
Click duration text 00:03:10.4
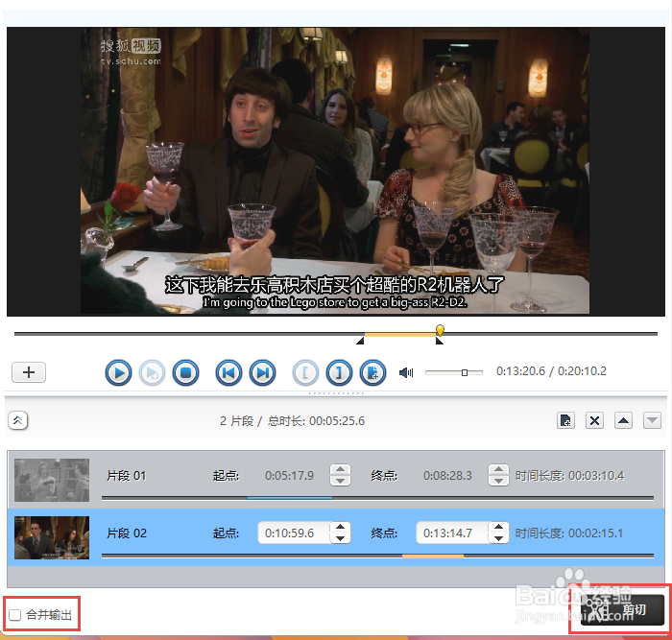596,476
